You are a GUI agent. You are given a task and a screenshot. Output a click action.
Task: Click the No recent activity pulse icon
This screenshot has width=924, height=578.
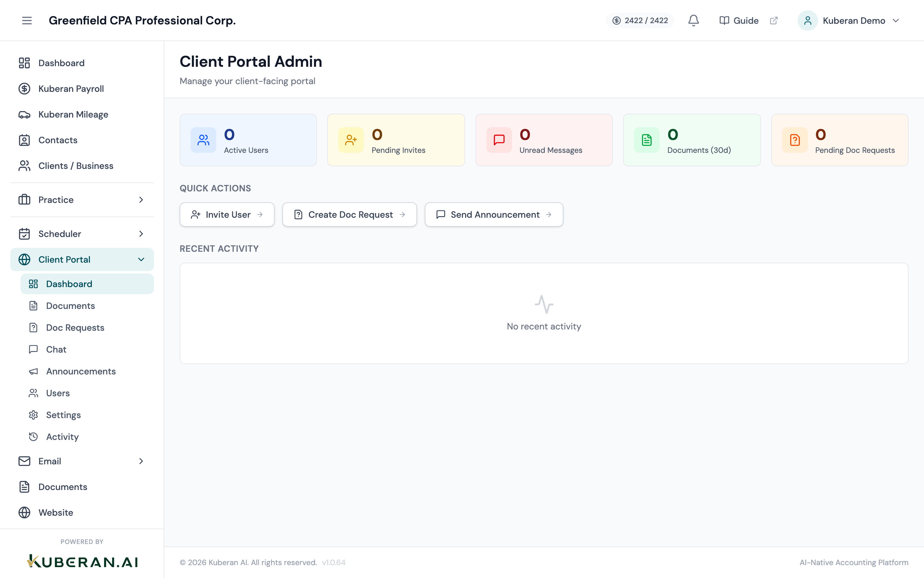[x=544, y=304]
